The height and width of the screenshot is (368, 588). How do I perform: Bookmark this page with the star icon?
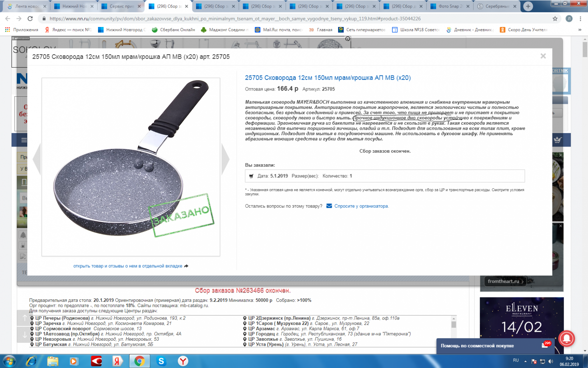click(x=555, y=18)
